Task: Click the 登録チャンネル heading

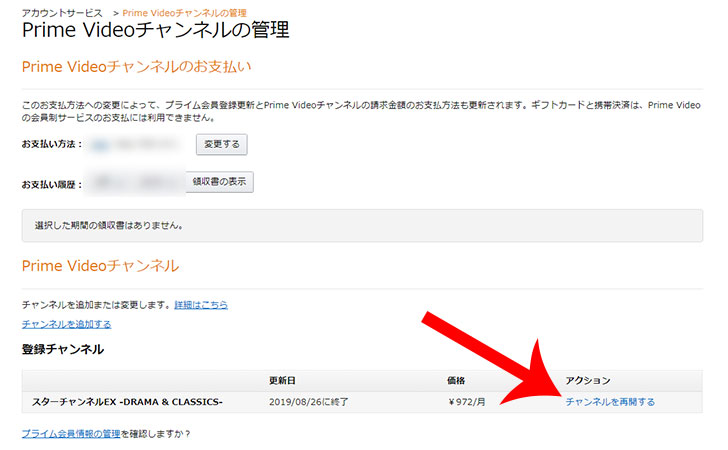Action: 63,349
